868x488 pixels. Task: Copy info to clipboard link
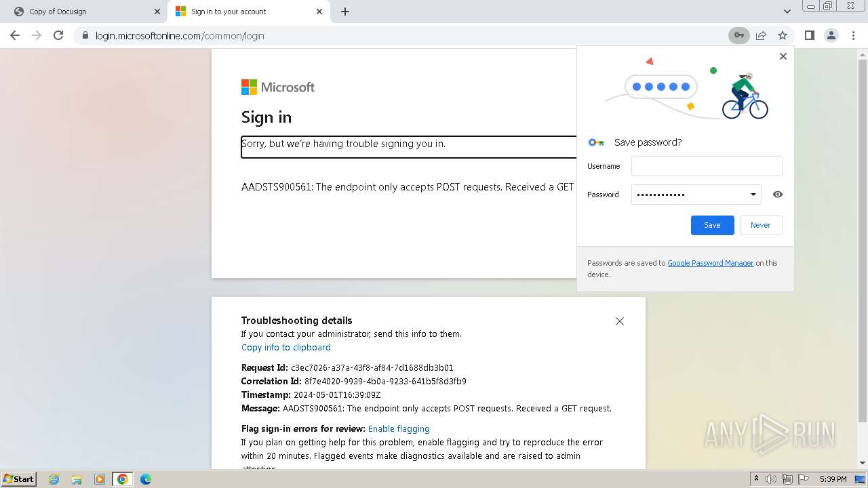[x=286, y=347]
